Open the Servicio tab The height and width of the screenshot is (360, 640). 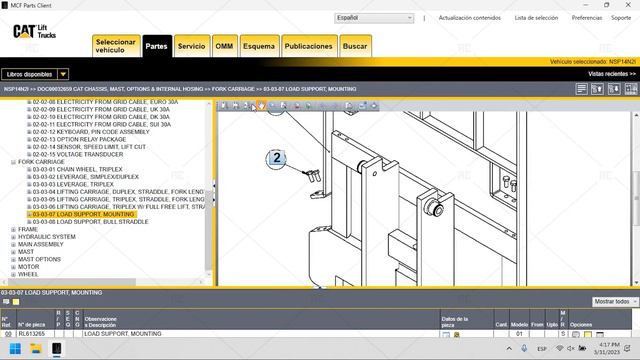(192, 46)
